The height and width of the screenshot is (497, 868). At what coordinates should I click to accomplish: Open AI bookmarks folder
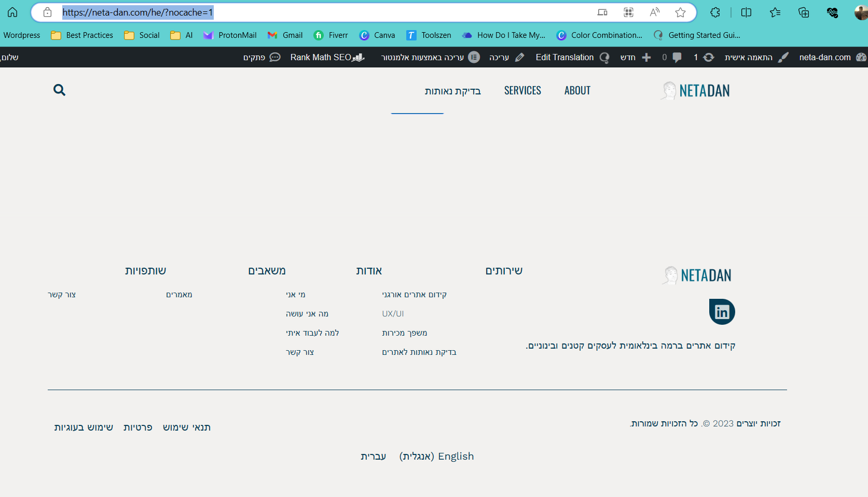click(182, 35)
